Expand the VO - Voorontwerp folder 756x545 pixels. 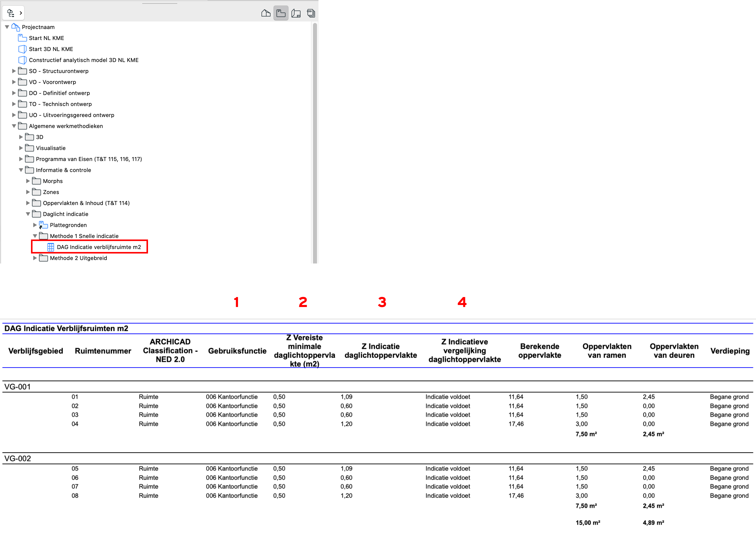pyautogui.click(x=14, y=82)
